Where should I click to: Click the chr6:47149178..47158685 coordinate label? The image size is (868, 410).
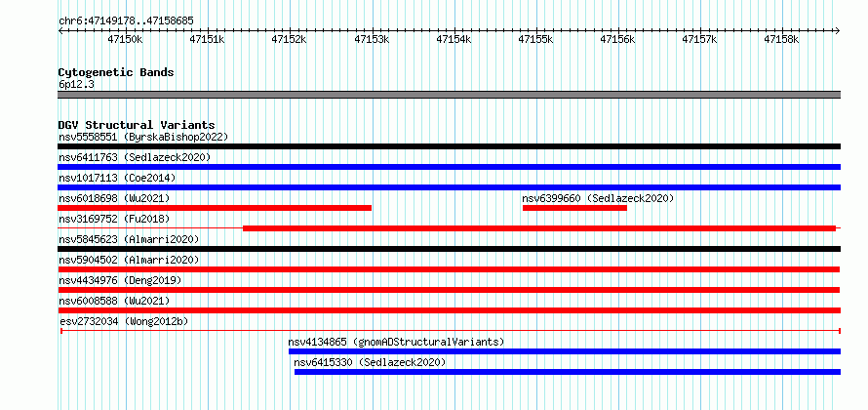pos(126,21)
